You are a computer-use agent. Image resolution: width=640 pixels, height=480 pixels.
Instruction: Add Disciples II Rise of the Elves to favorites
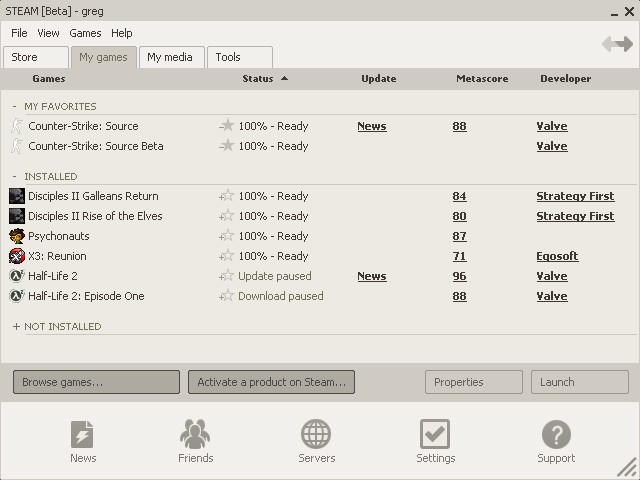click(227, 216)
